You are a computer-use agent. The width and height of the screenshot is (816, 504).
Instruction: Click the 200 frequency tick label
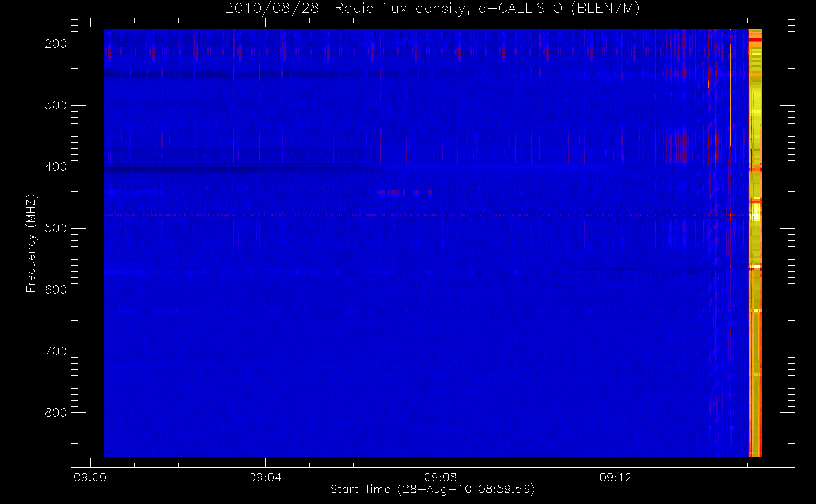56,44
